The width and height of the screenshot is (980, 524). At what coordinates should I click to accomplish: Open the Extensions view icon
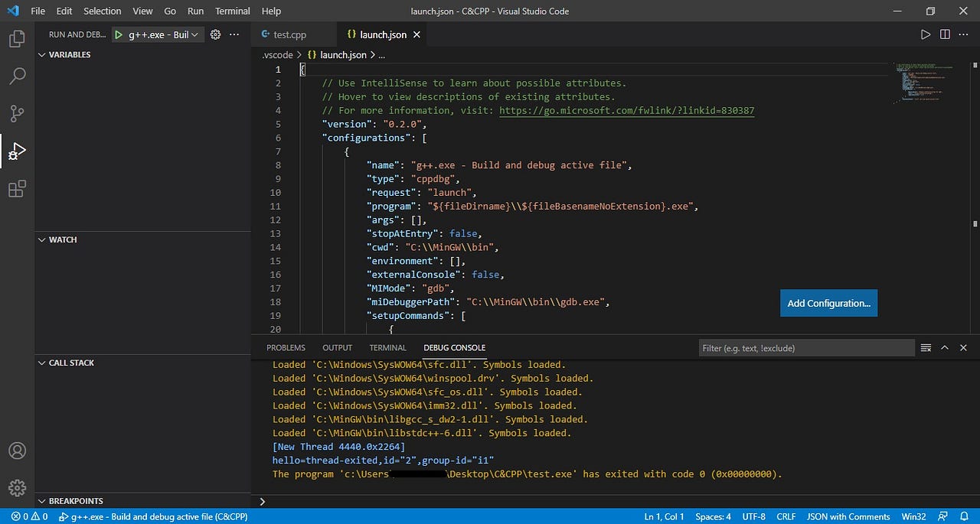tap(17, 189)
